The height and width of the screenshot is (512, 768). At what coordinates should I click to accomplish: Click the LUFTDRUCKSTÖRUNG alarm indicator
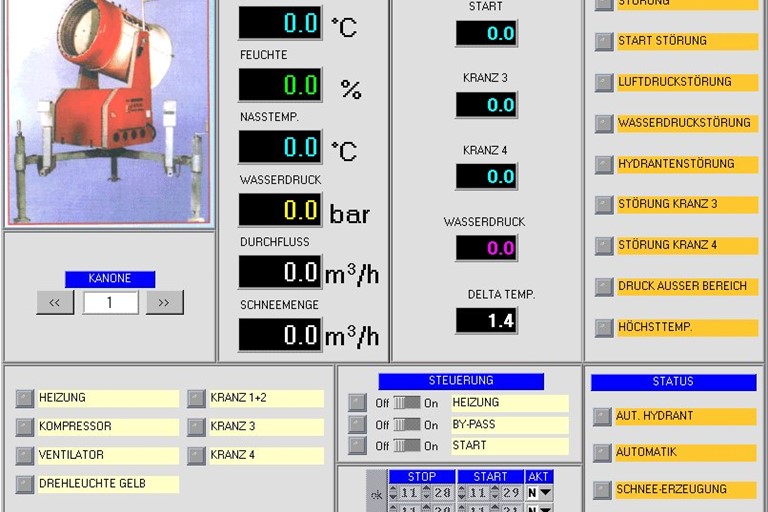[603, 82]
